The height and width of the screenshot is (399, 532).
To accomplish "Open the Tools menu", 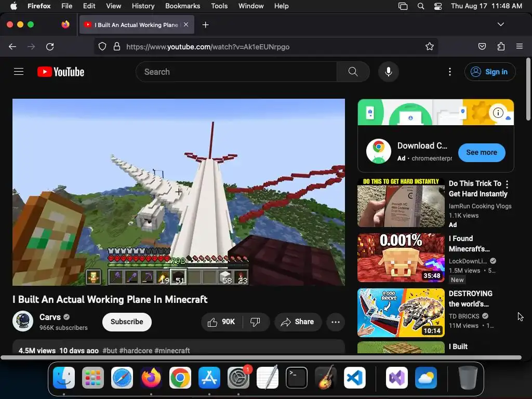I will click(x=219, y=6).
